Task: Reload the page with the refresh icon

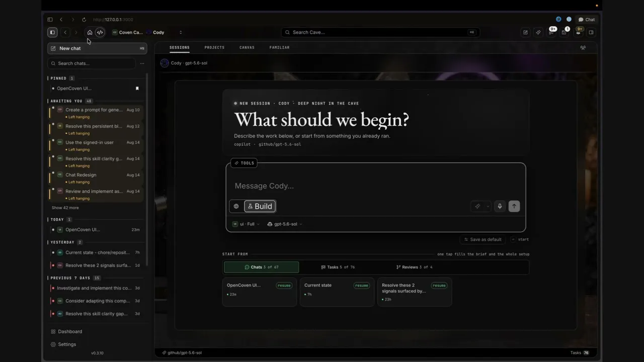Action: coord(84,20)
